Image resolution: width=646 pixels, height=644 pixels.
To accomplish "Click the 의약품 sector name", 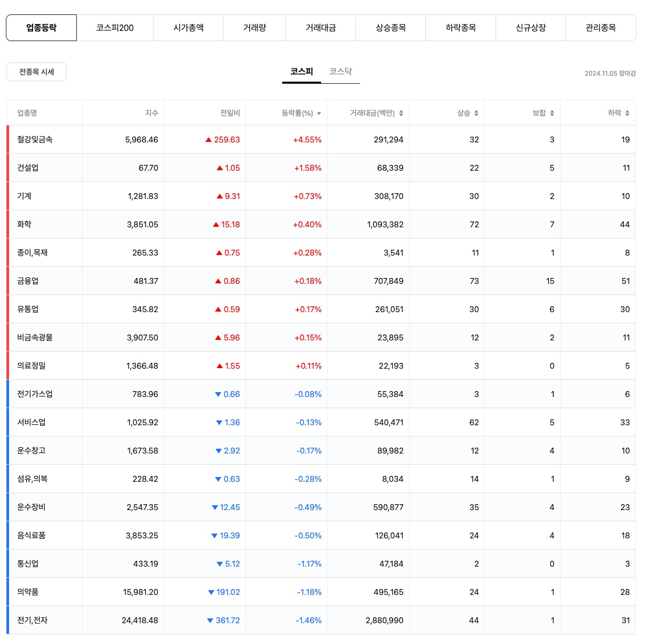I will (x=28, y=592).
